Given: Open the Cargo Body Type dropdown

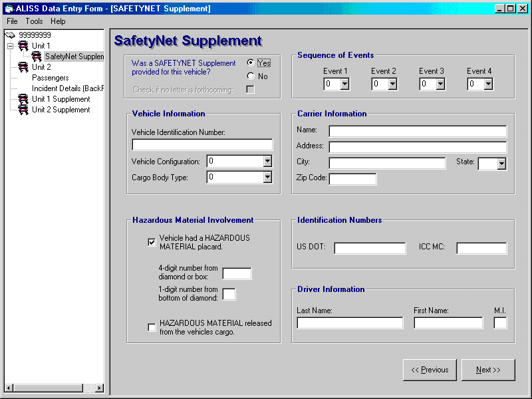Looking at the screenshot, I should [267, 177].
